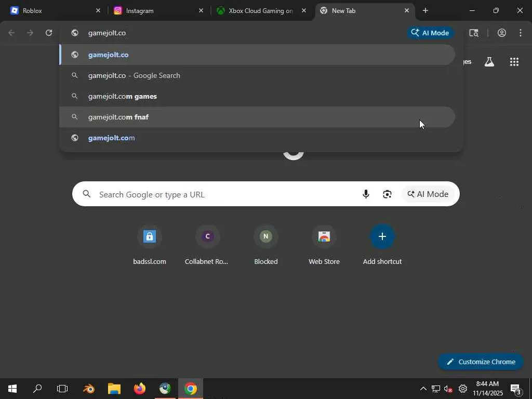Image resolution: width=532 pixels, height=399 pixels.
Task: Open the Chrome three-dot menu
Action: pyautogui.click(x=521, y=33)
